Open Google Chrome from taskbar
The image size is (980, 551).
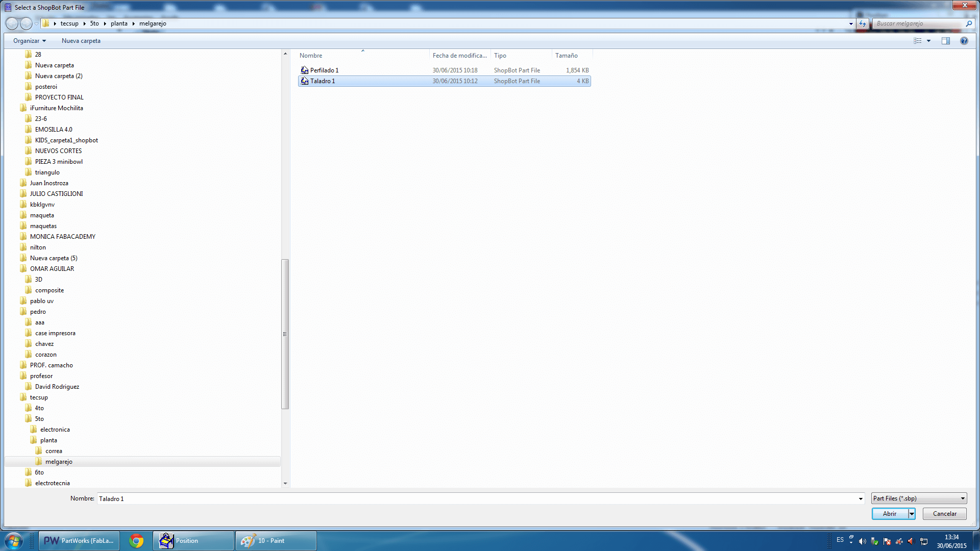[x=136, y=541]
